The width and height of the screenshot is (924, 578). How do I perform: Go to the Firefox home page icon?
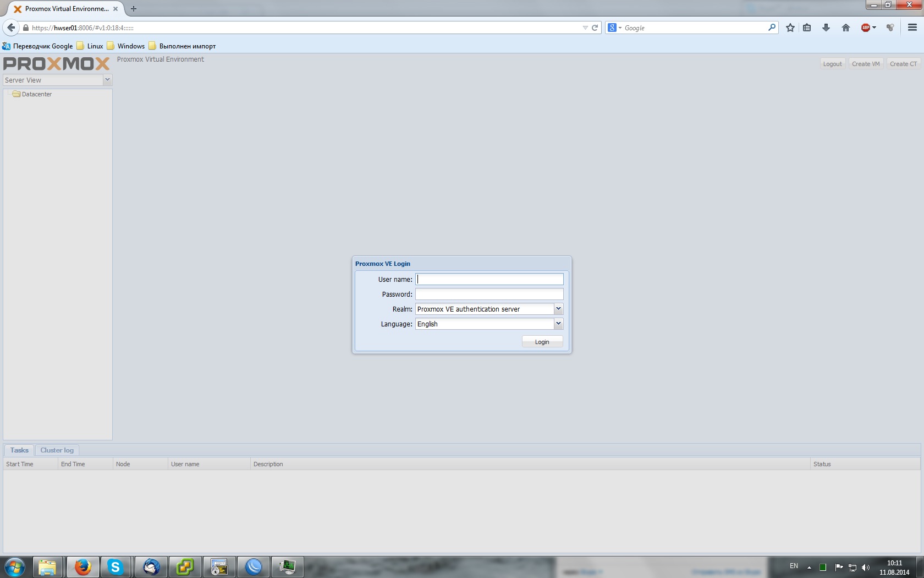pos(846,28)
